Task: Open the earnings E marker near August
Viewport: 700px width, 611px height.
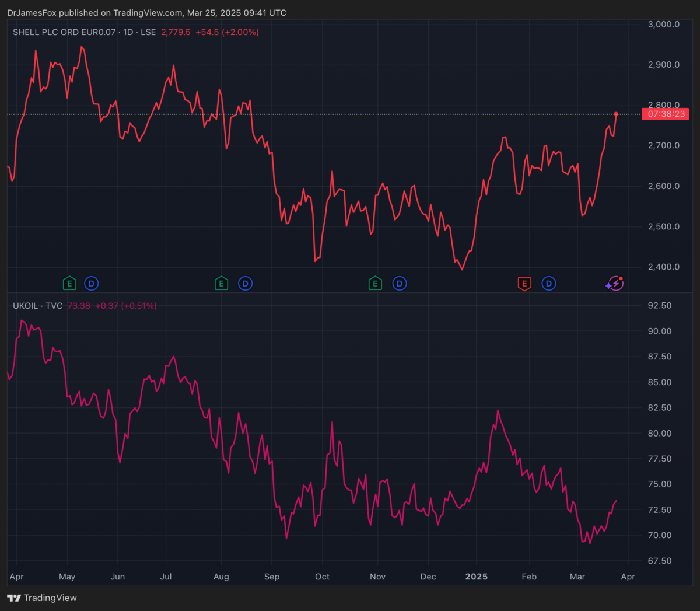Action: click(221, 284)
